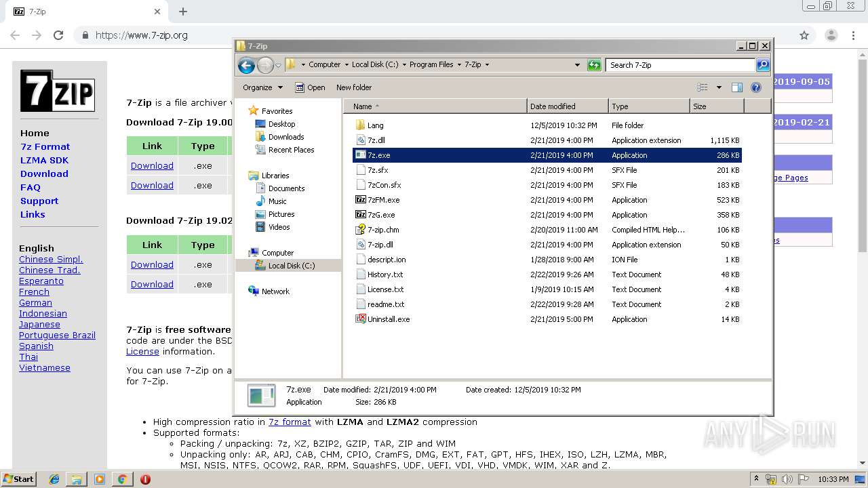Sort by the Size column header
This screenshot has height=488, width=868.
[717, 106]
